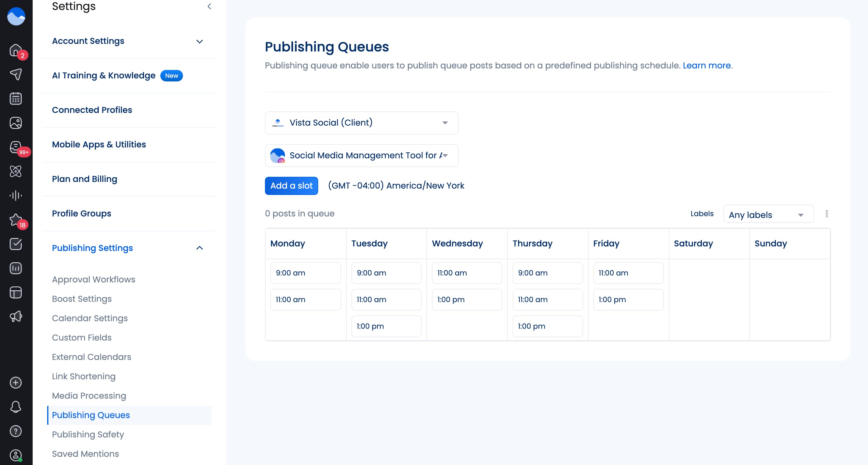Viewport: 868px width, 465px height.
Task: Open the Vista Social (Client) profile dropdown
Action: (361, 122)
